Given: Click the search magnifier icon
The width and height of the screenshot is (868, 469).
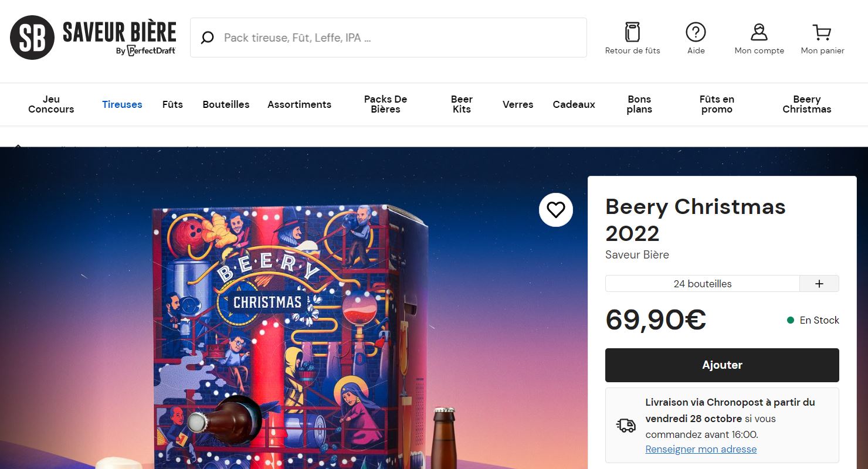Looking at the screenshot, I should pos(207,38).
